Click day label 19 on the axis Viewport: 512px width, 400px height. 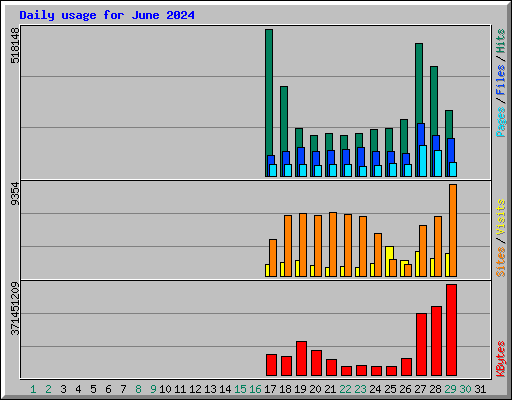click(300, 389)
